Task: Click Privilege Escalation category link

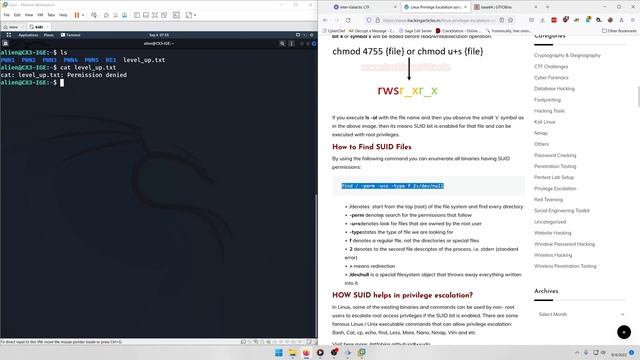Action: coord(555,188)
